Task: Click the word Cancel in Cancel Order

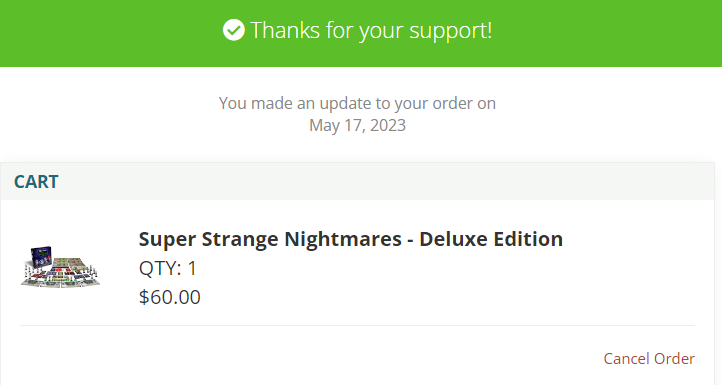Action: 627,358
